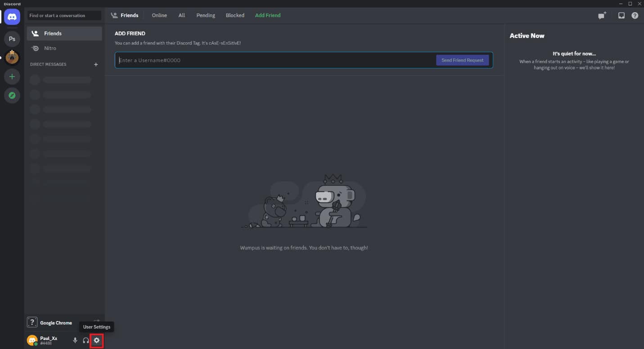
Task: Open User Settings gear icon
Action: (x=96, y=340)
